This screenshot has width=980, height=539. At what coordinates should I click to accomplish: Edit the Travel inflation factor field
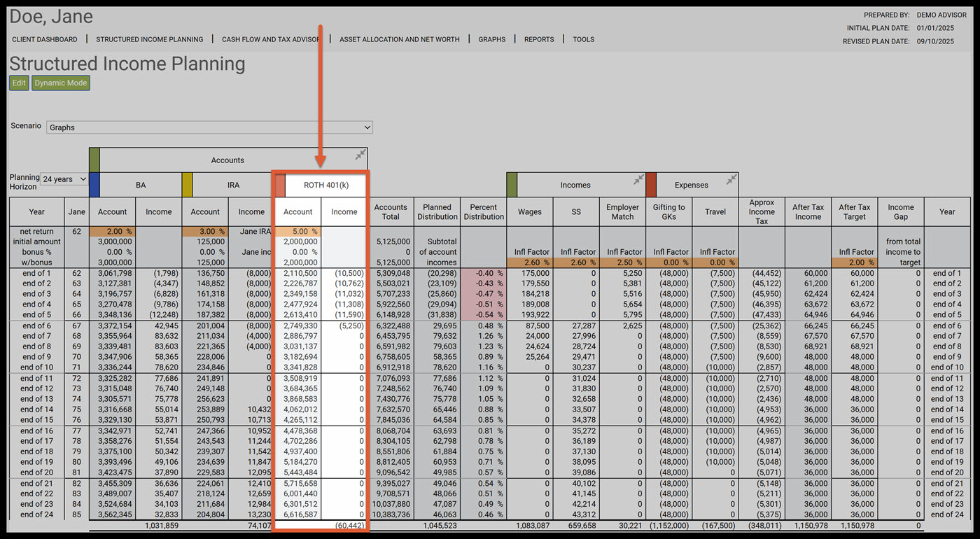click(715, 262)
